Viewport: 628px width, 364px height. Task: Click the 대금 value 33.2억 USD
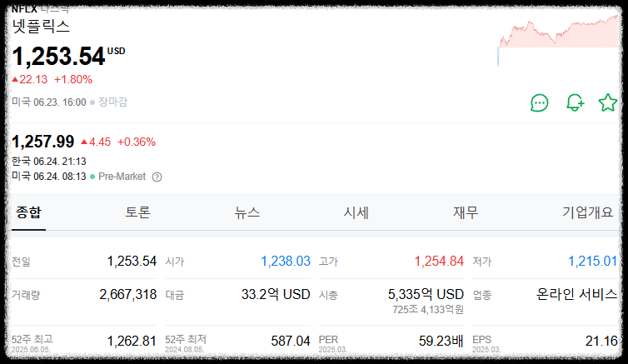(x=276, y=294)
